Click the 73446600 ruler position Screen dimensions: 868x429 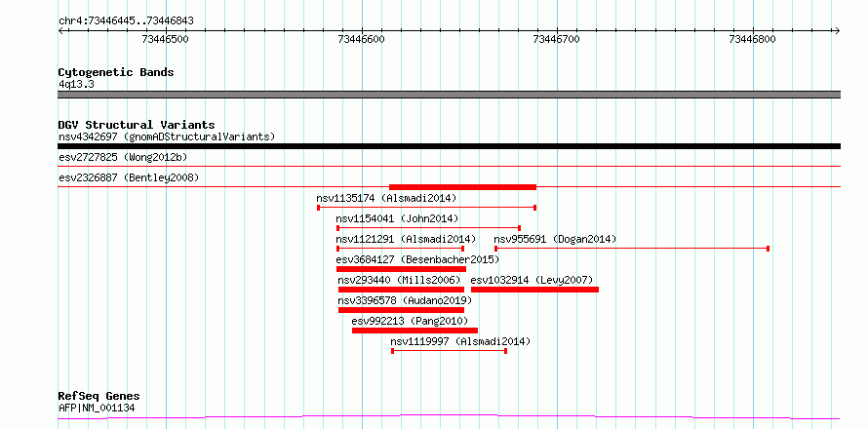(x=361, y=39)
